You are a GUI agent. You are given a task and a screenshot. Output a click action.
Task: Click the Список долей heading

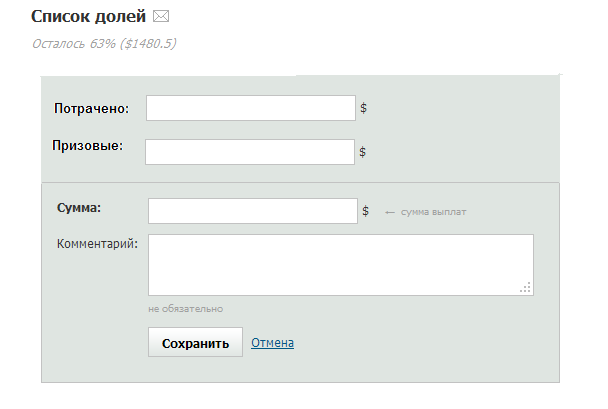tap(88, 17)
